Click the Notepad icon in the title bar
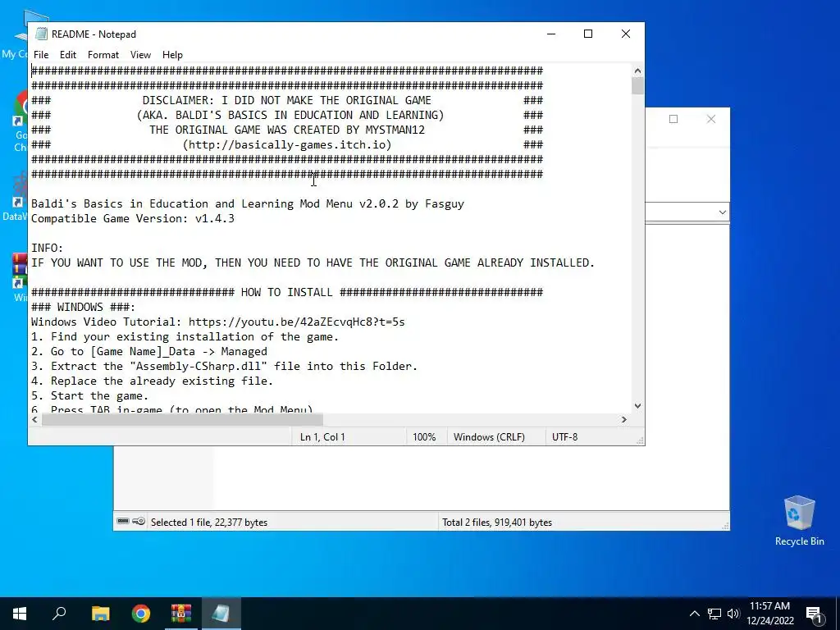The width and height of the screenshot is (840, 630). click(41, 34)
